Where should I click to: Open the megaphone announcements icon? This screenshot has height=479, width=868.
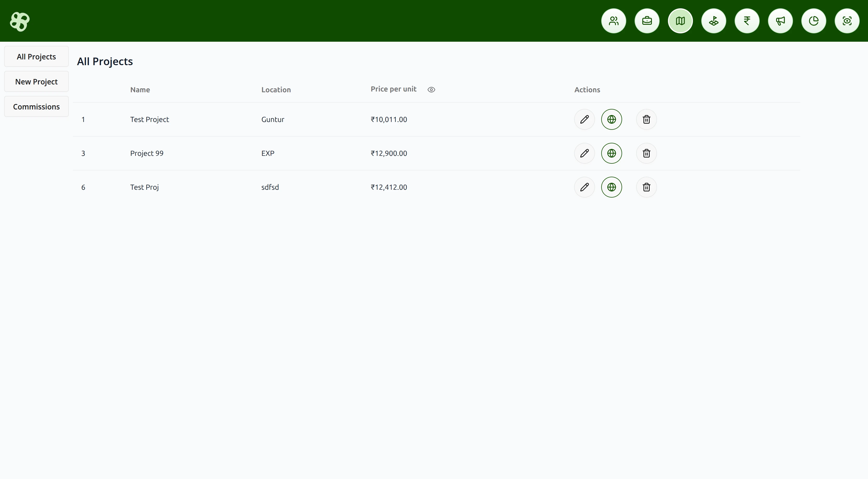pyautogui.click(x=780, y=21)
